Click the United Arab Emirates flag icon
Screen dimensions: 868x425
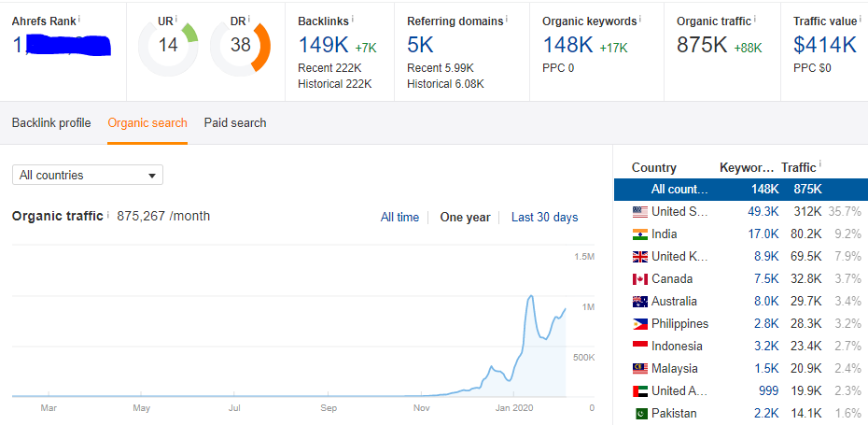point(640,390)
